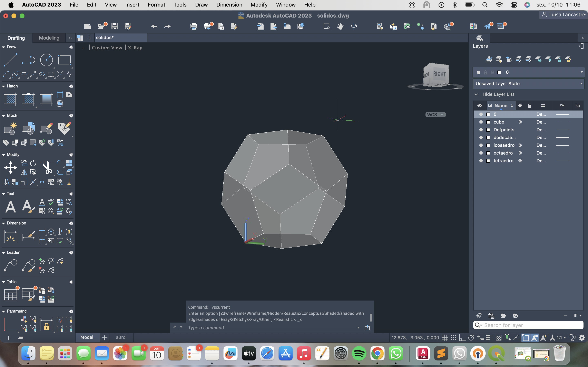Select the Multiline Text tool
588x367 pixels.
click(10, 207)
